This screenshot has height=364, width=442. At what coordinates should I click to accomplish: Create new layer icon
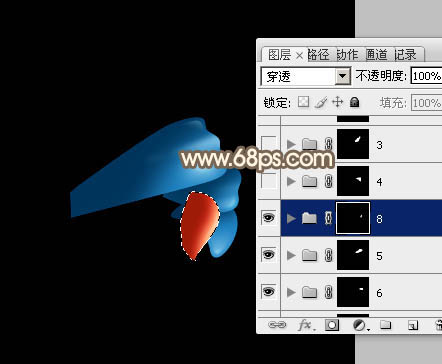coord(413,325)
